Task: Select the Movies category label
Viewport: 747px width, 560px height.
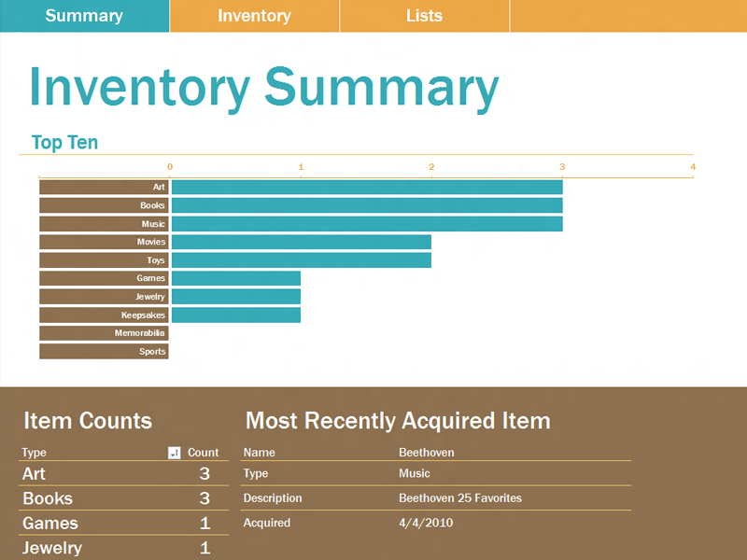Action: (104, 242)
